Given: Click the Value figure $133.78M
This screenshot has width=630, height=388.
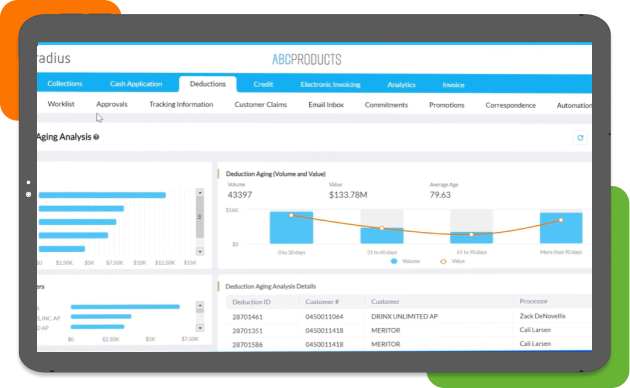Looking at the screenshot, I should [348, 195].
